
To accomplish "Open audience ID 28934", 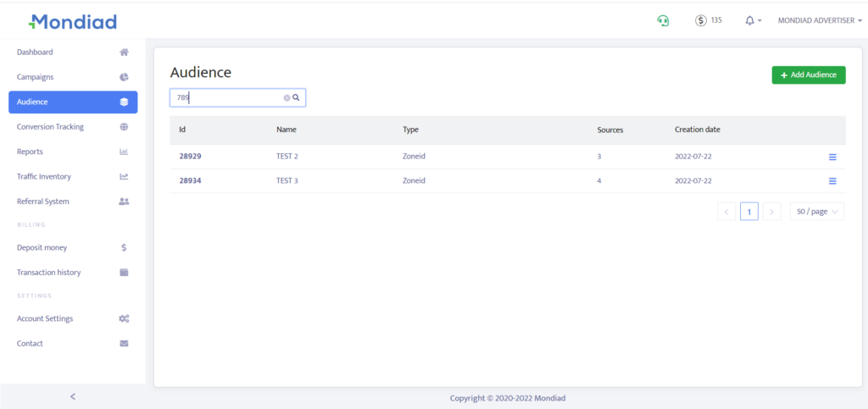I will point(190,181).
